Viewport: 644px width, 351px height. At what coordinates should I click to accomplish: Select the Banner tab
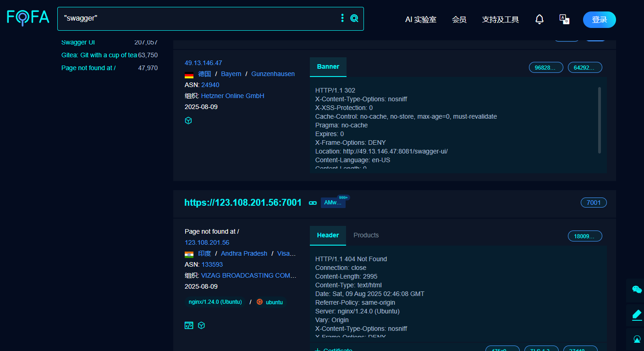click(x=328, y=66)
